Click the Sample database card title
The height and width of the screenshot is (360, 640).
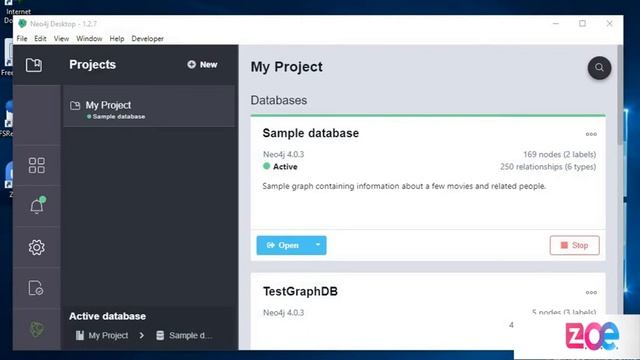[311, 133]
